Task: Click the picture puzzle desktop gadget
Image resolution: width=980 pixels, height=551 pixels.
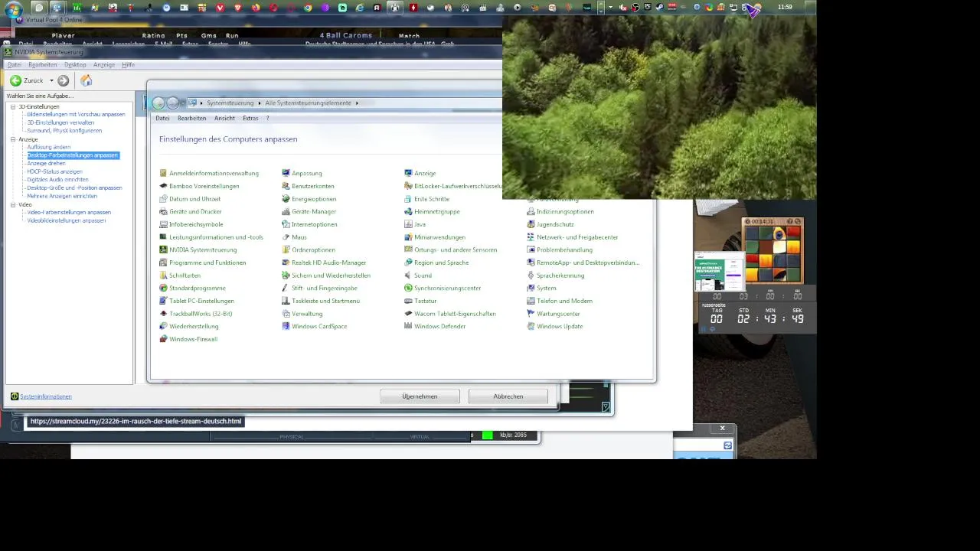Action: pyautogui.click(x=773, y=252)
